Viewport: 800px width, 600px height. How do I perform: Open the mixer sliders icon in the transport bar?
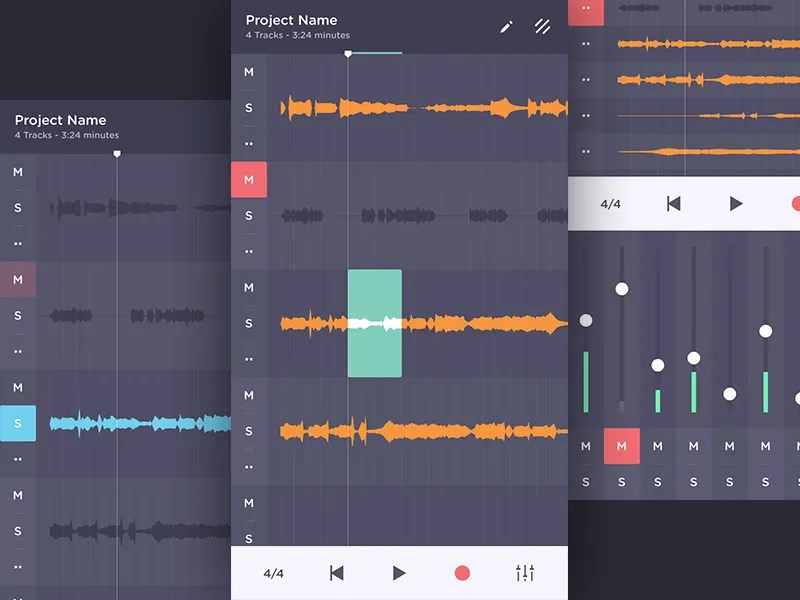(x=525, y=573)
